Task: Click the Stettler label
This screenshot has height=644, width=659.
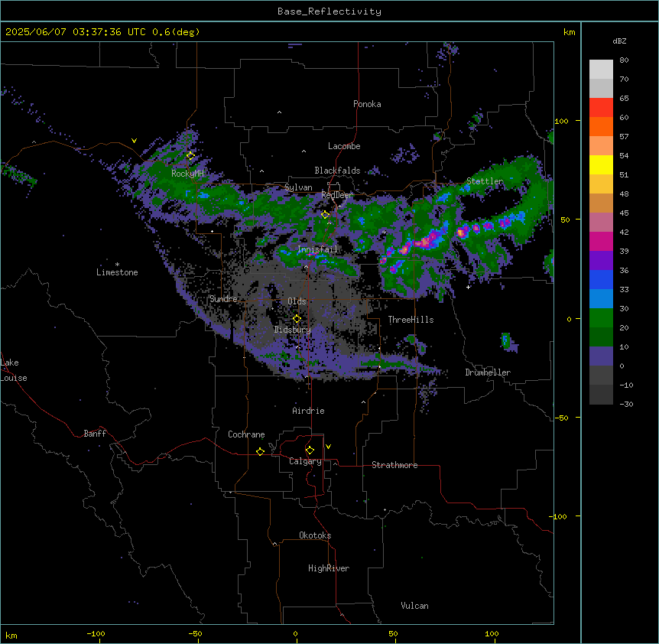Action: [x=485, y=181]
